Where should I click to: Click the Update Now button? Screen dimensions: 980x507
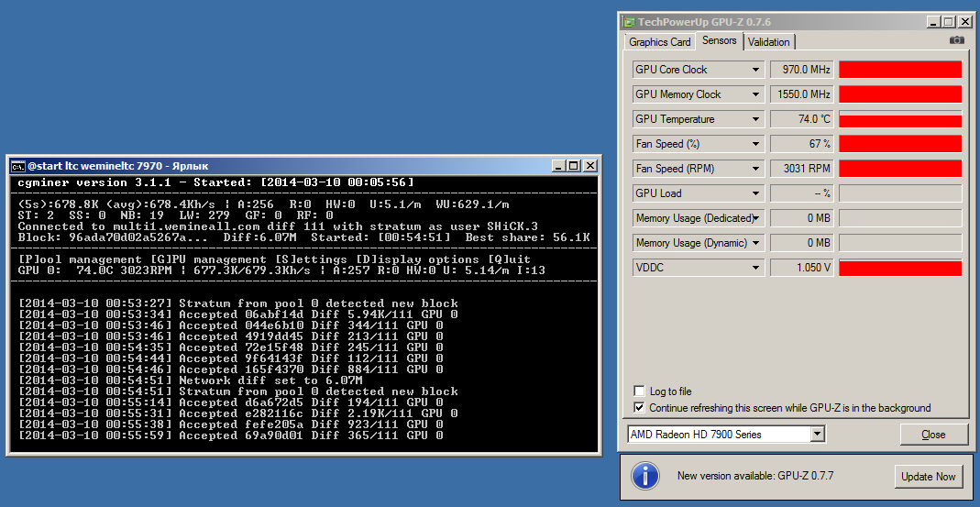(x=928, y=477)
